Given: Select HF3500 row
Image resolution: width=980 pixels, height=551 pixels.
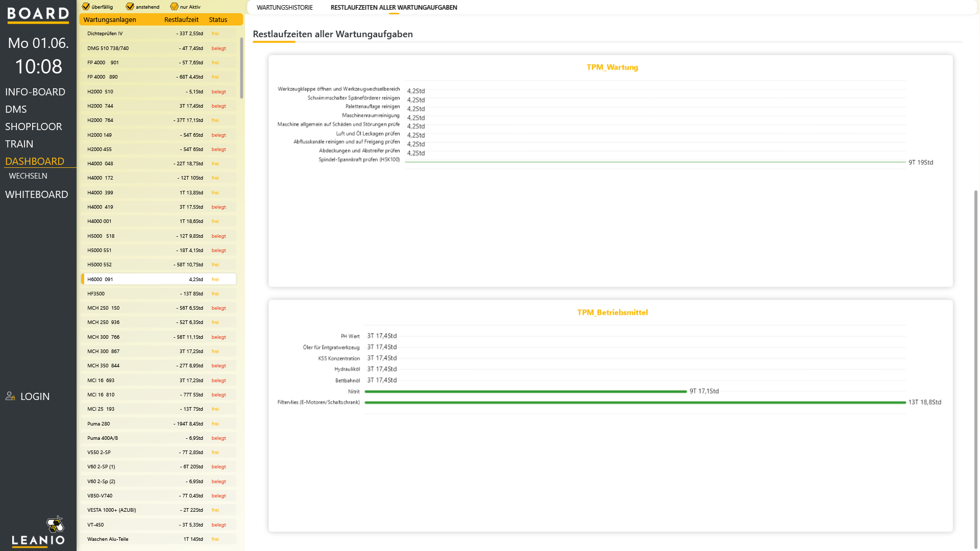Looking at the screenshot, I should click(x=158, y=294).
